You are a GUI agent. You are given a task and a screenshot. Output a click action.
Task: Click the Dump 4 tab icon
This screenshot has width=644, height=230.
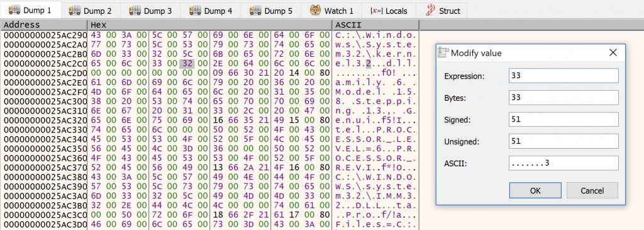tap(196, 10)
